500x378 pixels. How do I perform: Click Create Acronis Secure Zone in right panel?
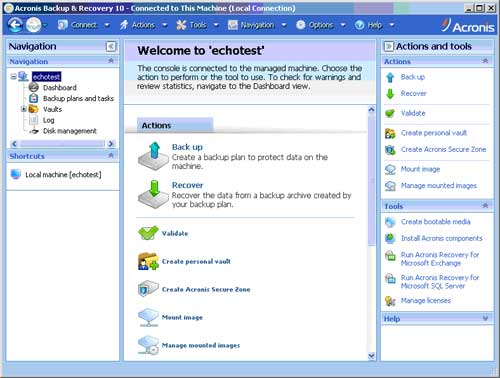[x=444, y=149]
